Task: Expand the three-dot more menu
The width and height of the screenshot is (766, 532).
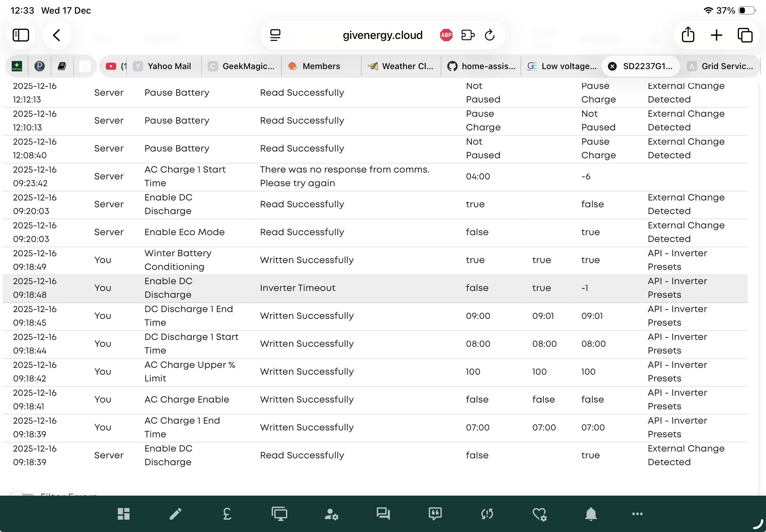Action: (637, 514)
